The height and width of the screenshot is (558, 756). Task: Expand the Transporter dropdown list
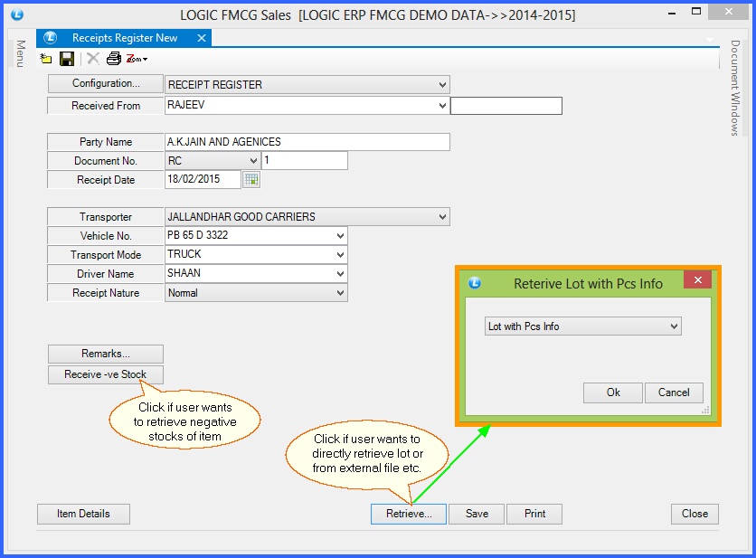tap(442, 217)
